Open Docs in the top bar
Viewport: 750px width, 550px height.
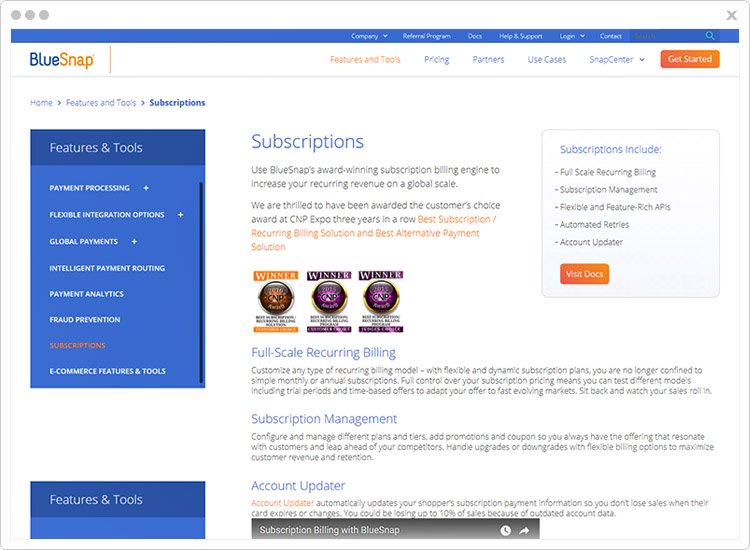474,36
